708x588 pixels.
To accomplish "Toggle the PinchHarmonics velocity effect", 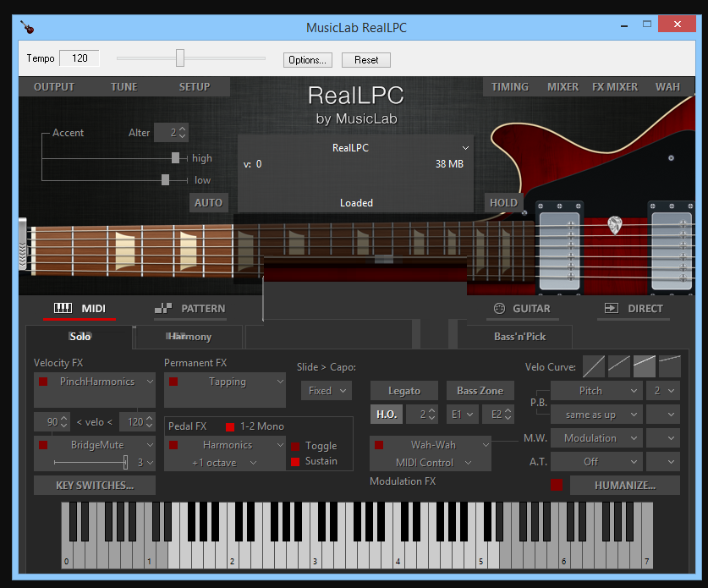I will coord(43,382).
